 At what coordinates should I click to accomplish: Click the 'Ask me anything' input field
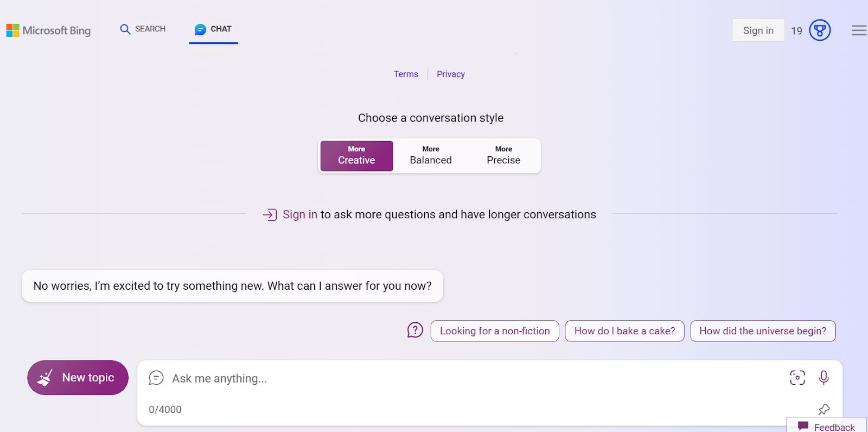380,378
